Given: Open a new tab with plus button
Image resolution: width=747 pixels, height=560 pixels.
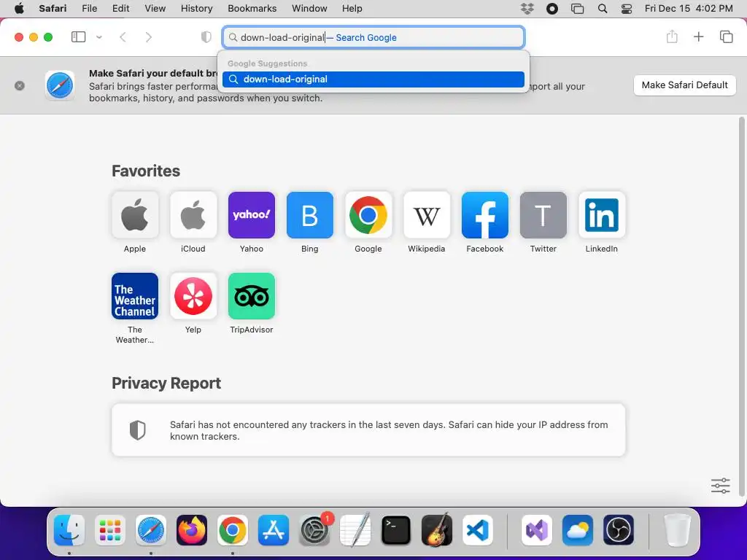Looking at the screenshot, I should click(698, 36).
